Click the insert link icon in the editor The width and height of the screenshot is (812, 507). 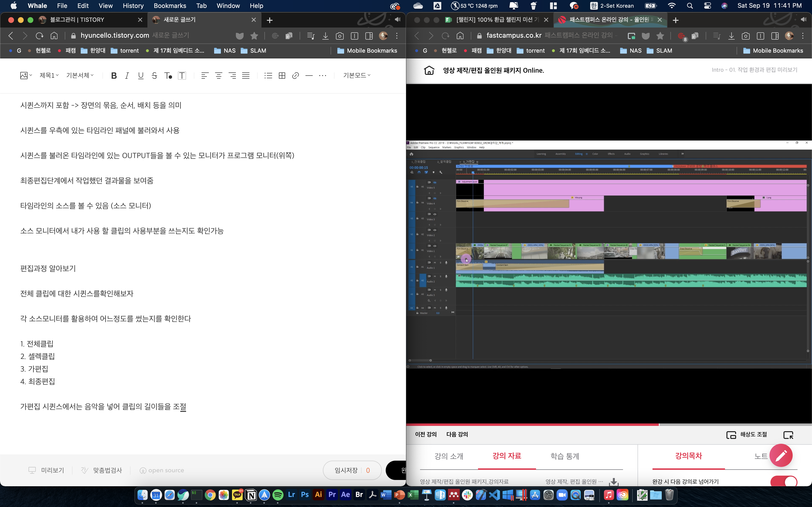[295, 76]
